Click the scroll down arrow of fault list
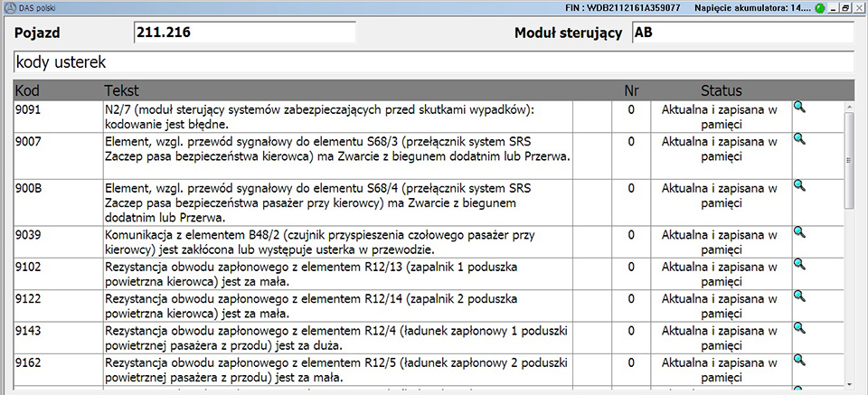 [849, 383]
